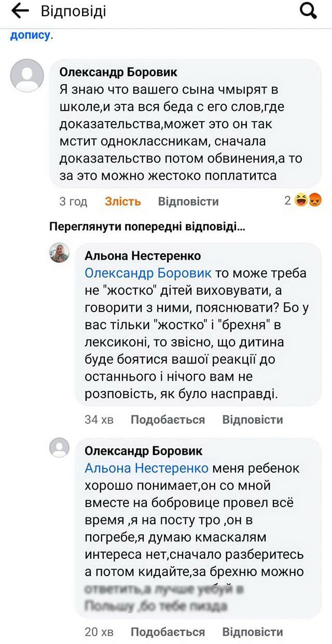Open Альона Нестеренко's profile photo
This screenshot has height=644, width=332.
pos(59,253)
